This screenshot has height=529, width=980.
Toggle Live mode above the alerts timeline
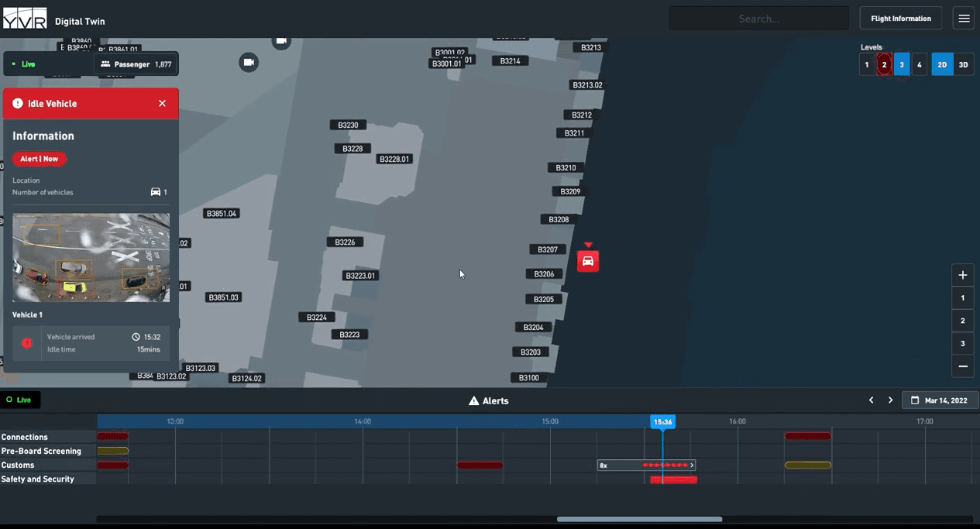21,400
